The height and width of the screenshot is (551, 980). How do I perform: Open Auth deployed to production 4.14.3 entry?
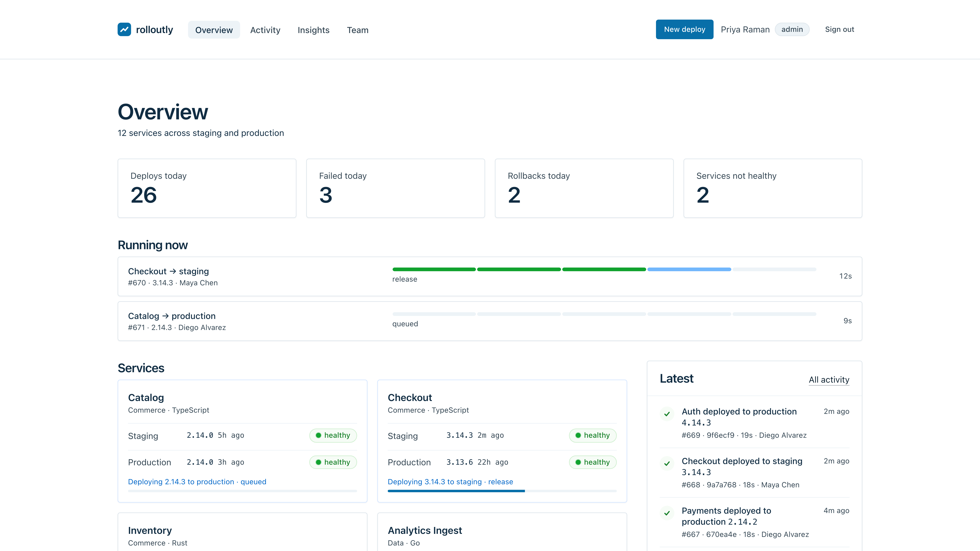[x=754, y=423]
